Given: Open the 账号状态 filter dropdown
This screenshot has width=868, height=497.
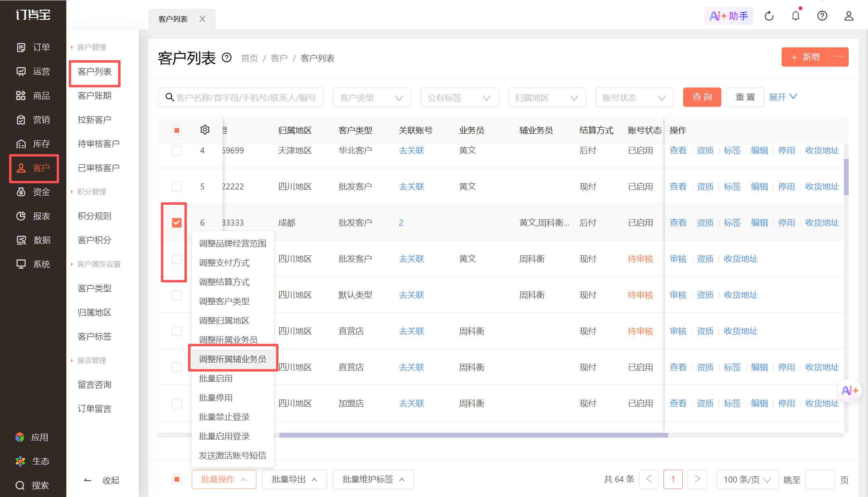Looking at the screenshot, I should click(x=634, y=97).
